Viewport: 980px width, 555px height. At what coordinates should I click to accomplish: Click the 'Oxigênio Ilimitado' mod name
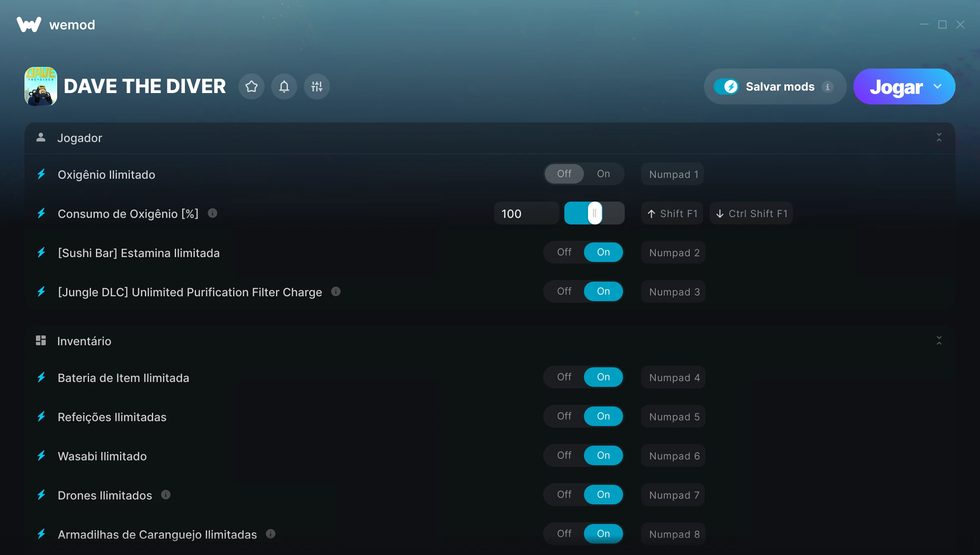[107, 175]
